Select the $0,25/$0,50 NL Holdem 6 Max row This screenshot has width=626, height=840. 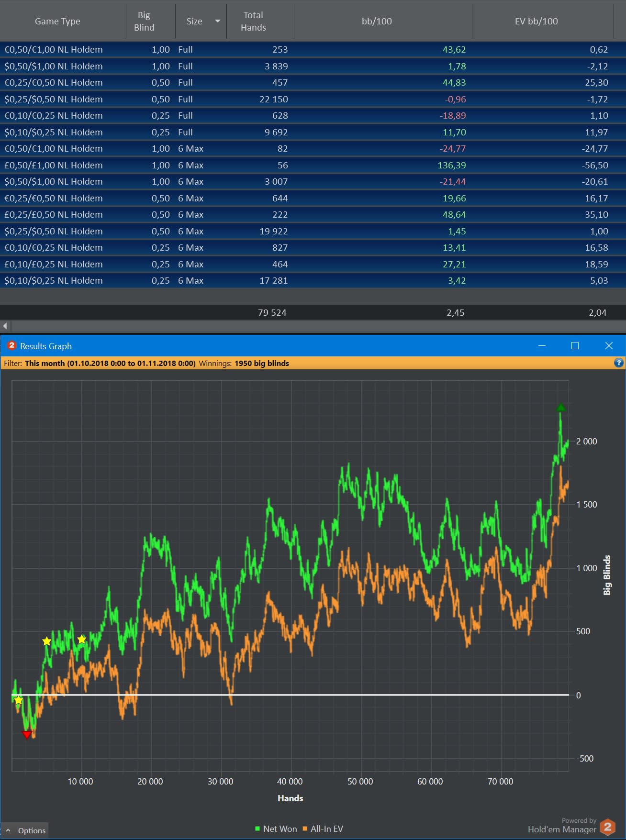pos(313,231)
